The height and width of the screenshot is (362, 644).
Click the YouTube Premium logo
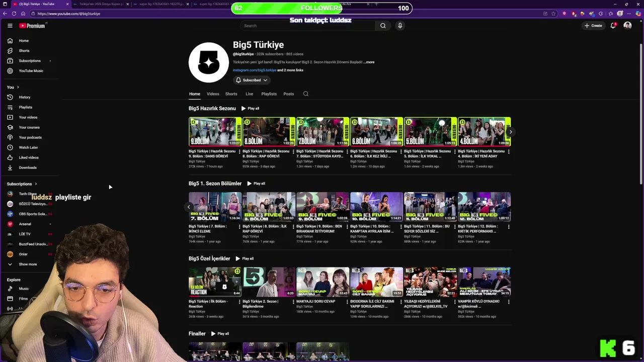point(33,26)
